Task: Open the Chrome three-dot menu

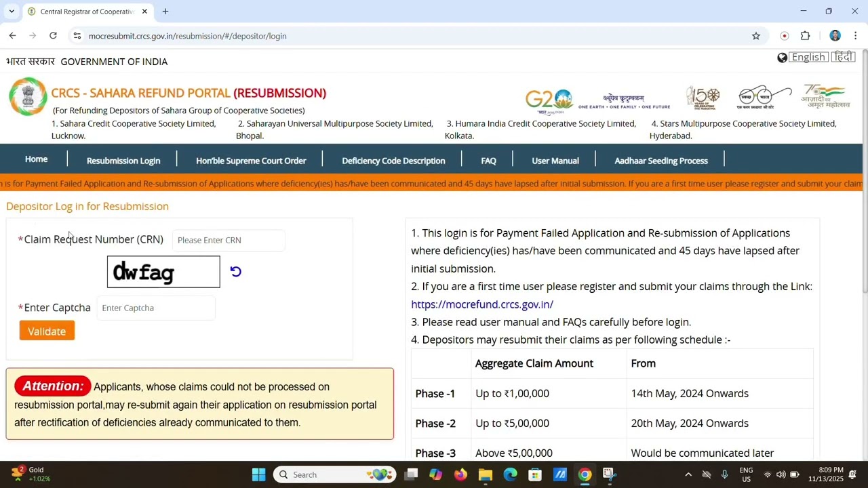Action: point(855,36)
